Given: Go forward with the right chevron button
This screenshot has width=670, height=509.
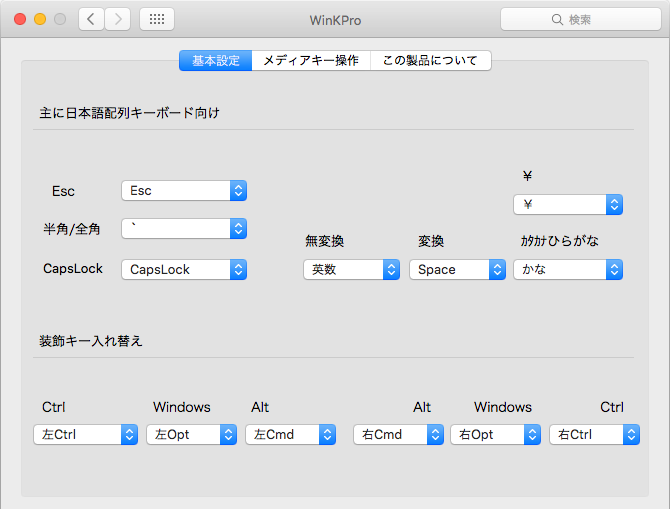Looking at the screenshot, I should point(118,19).
